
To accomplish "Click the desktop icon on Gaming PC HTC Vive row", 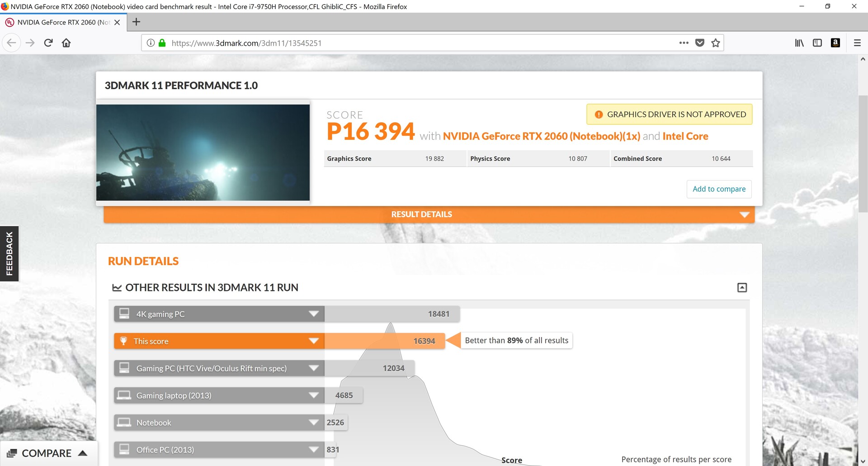I will (x=124, y=368).
